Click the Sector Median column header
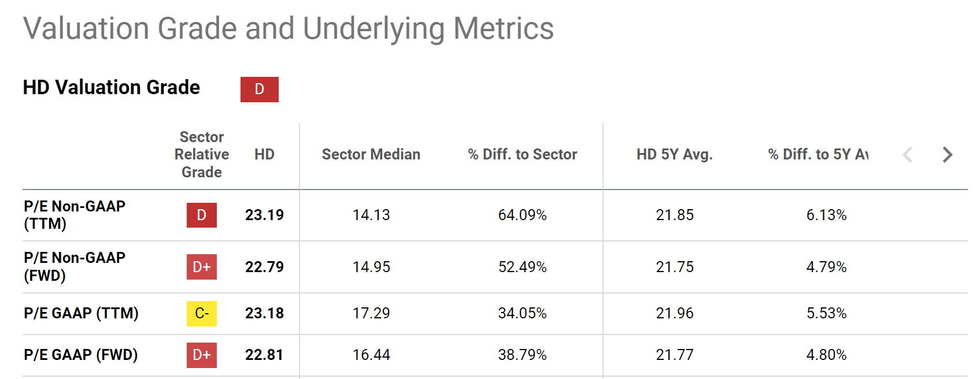 tap(371, 154)
